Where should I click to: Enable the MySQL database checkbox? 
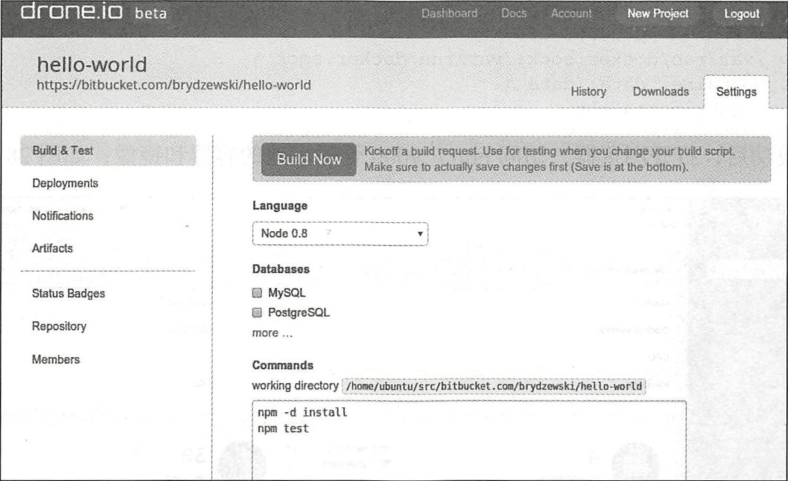point(257,293)
